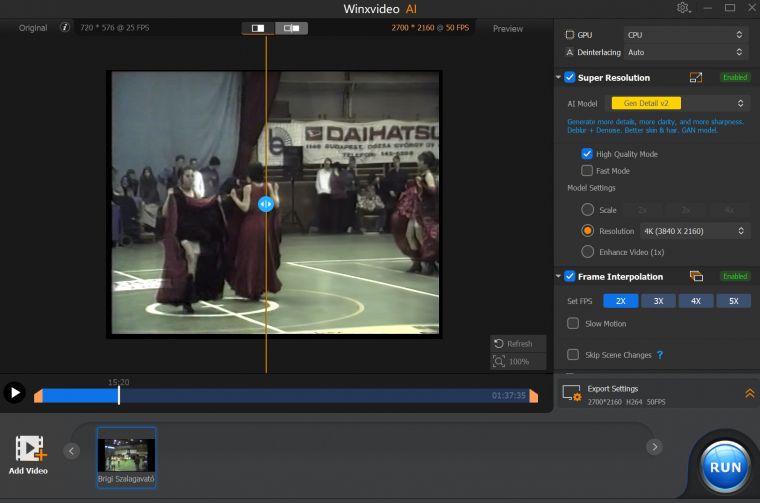760x503 pixels.
Task: Select the 3X frame rate option
Action: pos(658,300)
